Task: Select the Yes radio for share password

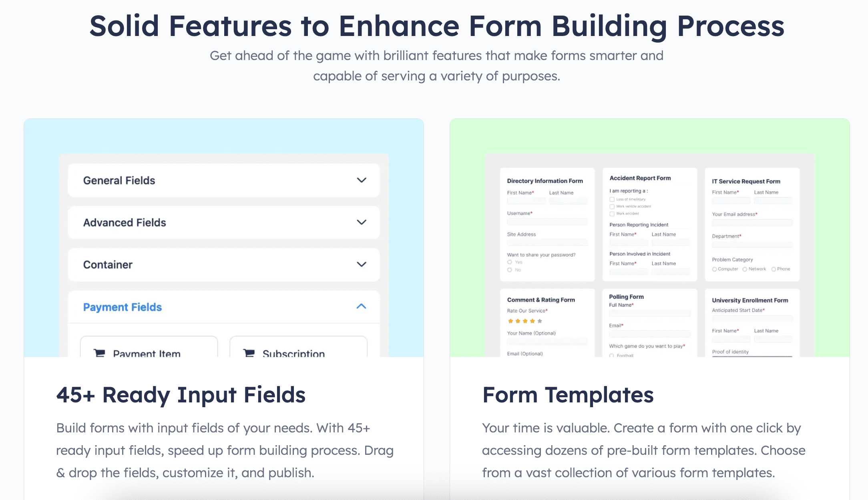Action: point(510,262)
